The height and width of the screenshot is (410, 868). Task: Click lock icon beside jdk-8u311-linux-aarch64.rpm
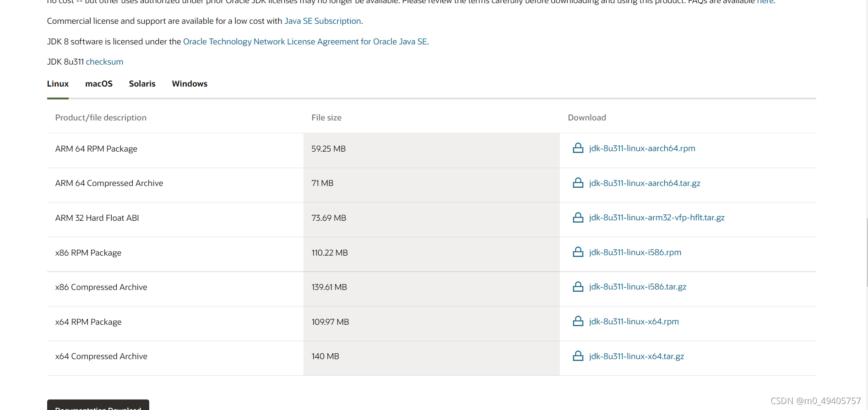(x=578, y=148)
